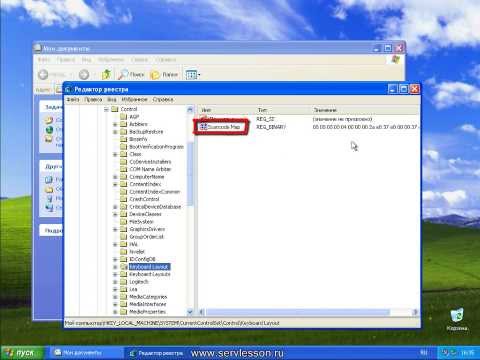Screen dimensions: 480x360
Task: Click the Пуск Start button
Action: click(x=21, y=353)
